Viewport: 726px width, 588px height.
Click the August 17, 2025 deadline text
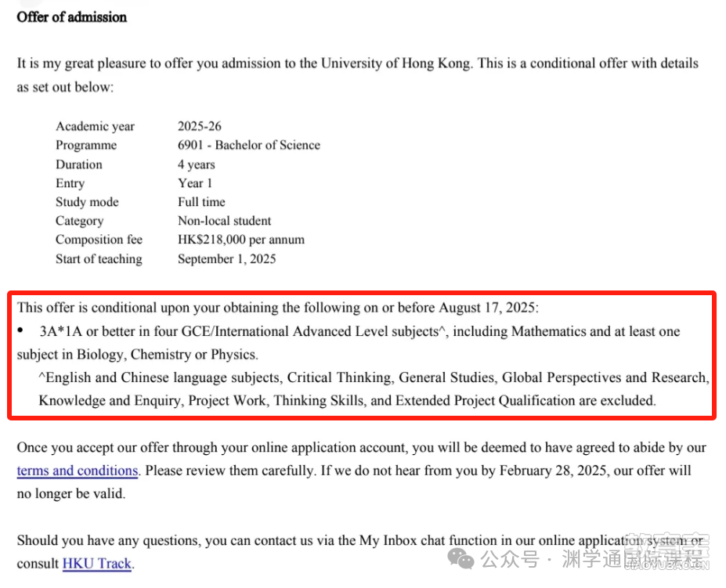pyautogui.click(x=486, y=308)
